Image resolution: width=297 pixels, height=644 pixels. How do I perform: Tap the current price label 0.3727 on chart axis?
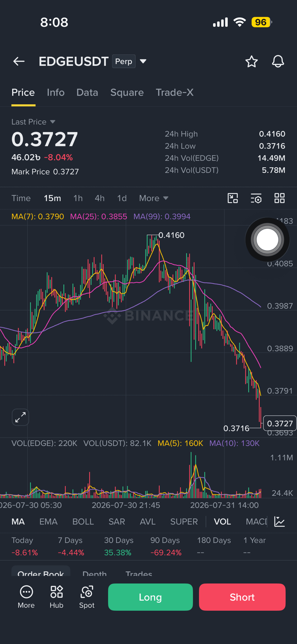tap(280, 423)
